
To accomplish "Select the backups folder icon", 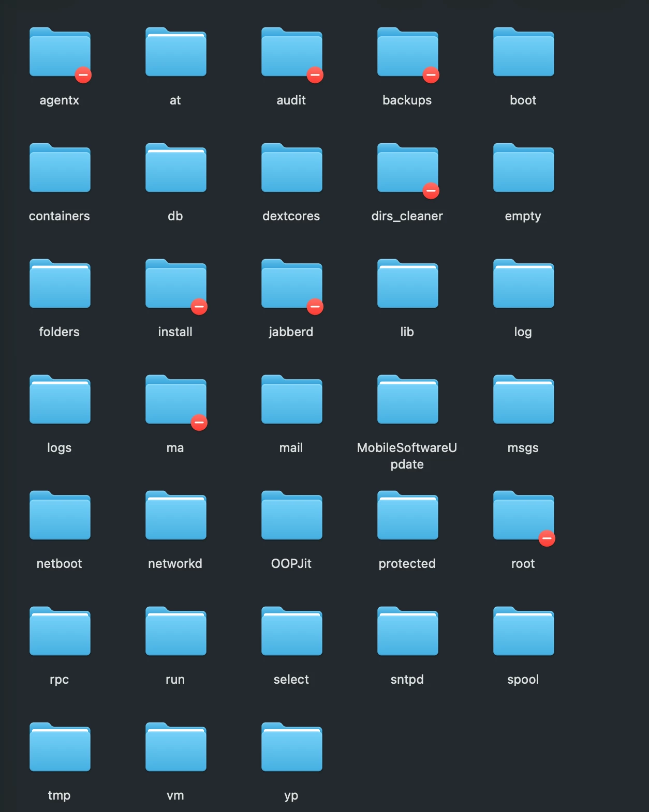I will [x=408, y=52].
